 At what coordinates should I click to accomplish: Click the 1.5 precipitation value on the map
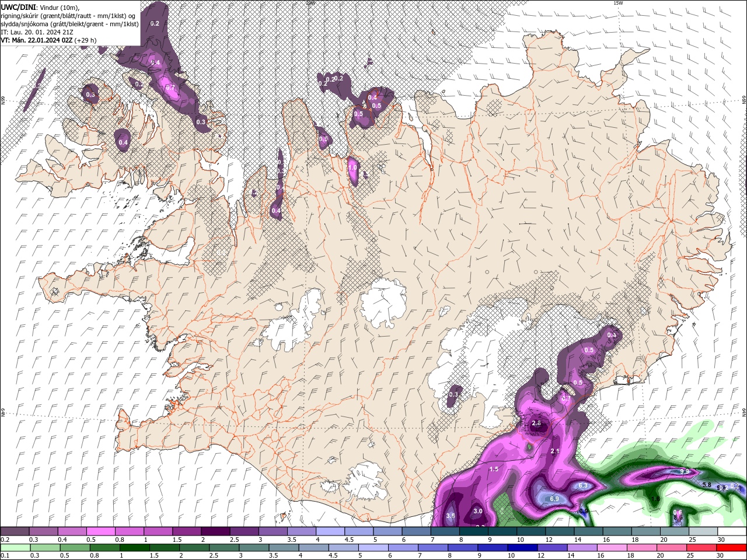pos(494,469)
